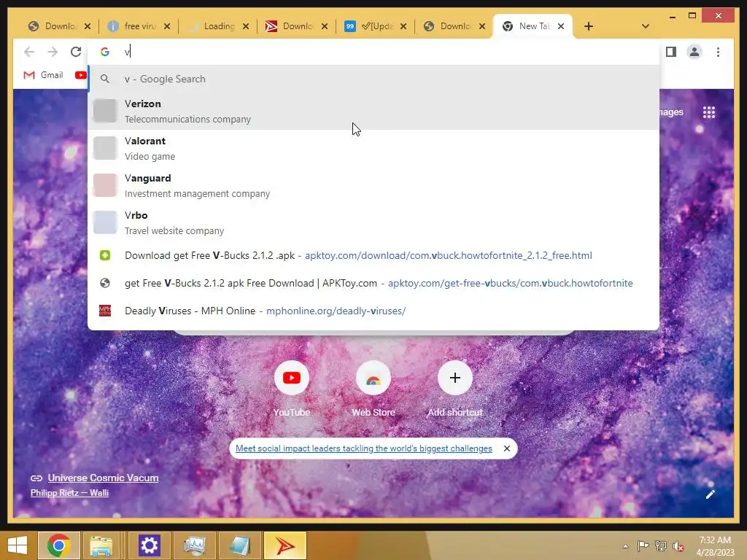
Task: Open the Philipp Rietz — Walli link
Action: [69, 493]
